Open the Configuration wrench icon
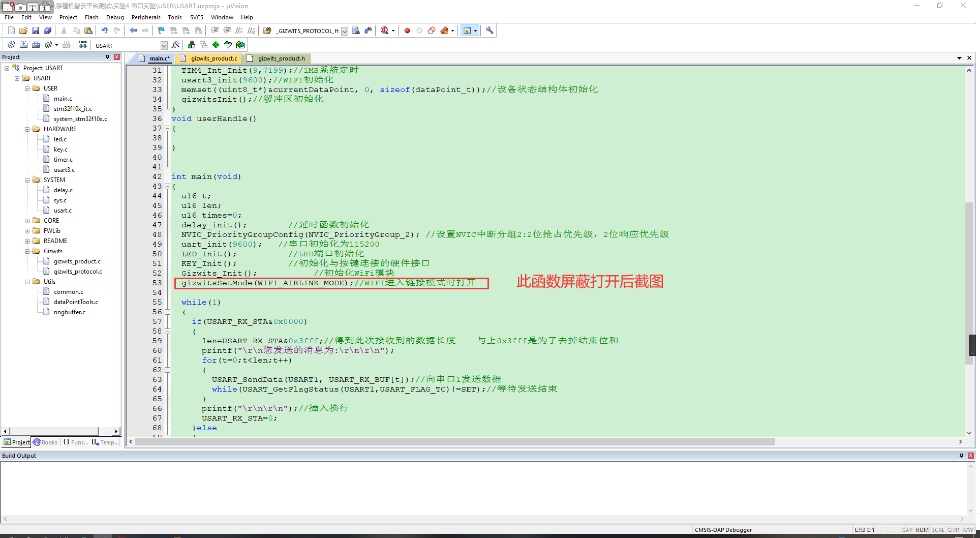Image resolution: width=980 pixels, height=538 pixels. 489,31
